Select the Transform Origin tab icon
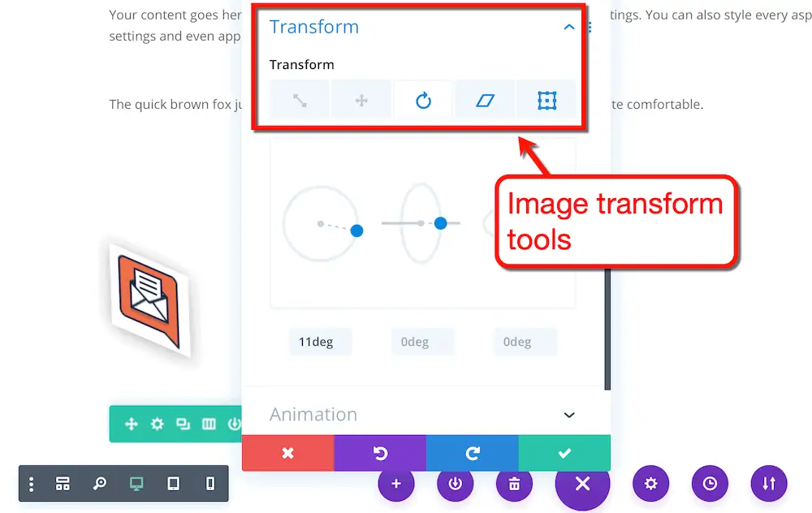This screenshot has height=513, width=812. tap(546, 101)
